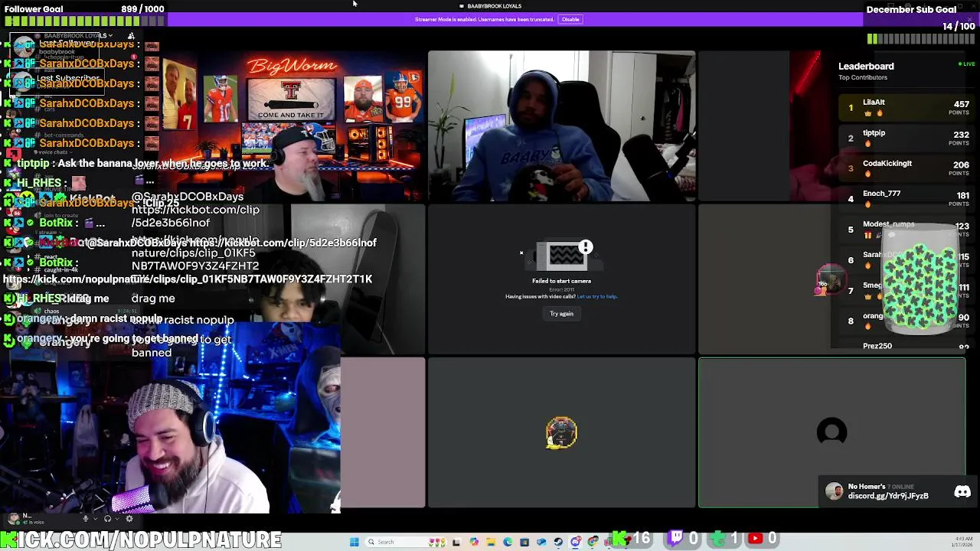Open Copilot from the taskbar

474,542
